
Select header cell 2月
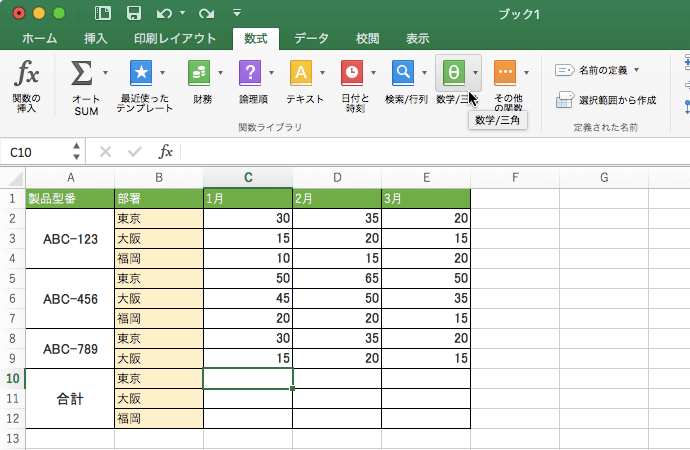coord(337,198)
